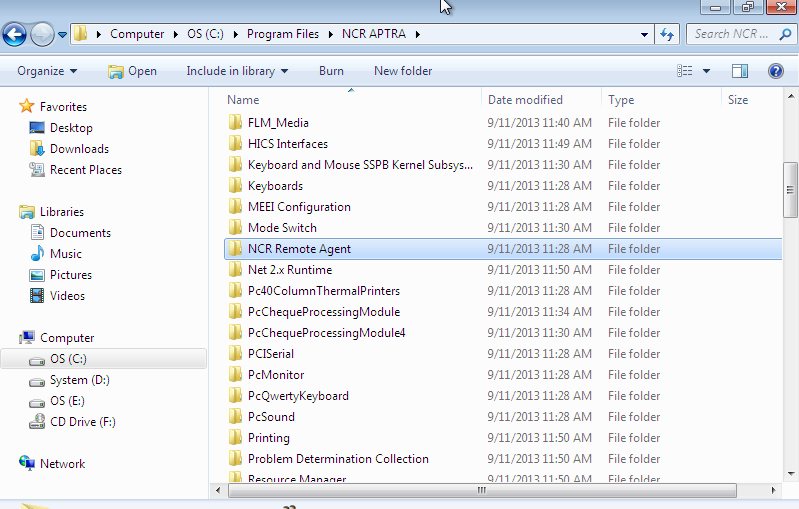
Task: Click the magnifier search icon
Action: 785,34
